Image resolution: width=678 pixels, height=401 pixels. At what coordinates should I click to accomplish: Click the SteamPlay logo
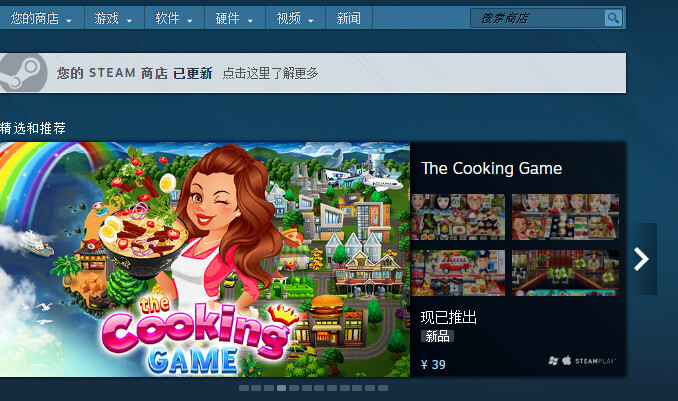595,361
